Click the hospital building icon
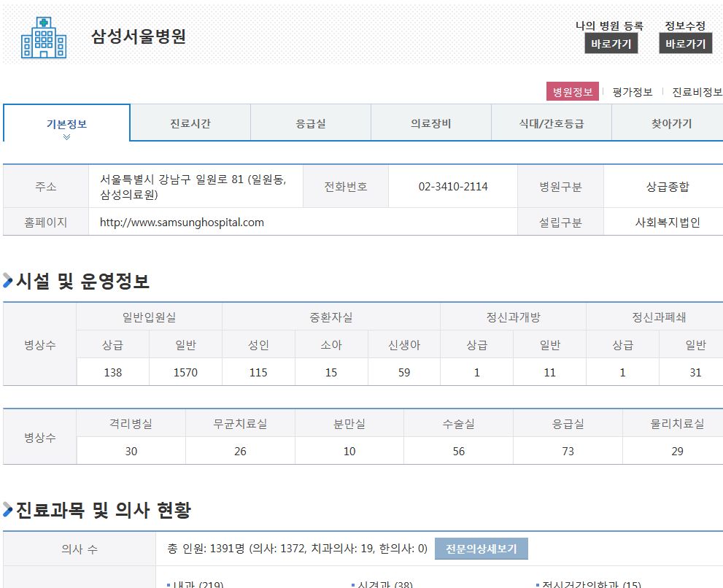 tap(44, 38)
